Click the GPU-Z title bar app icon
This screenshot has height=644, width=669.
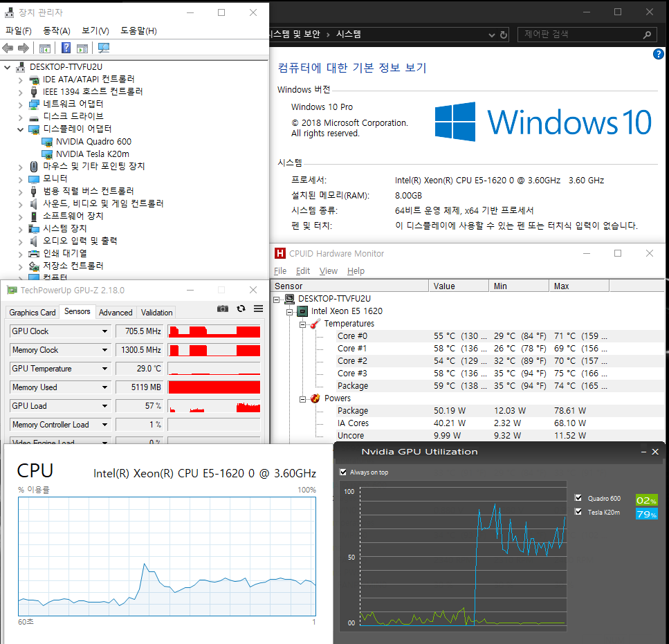click(12, 291)
